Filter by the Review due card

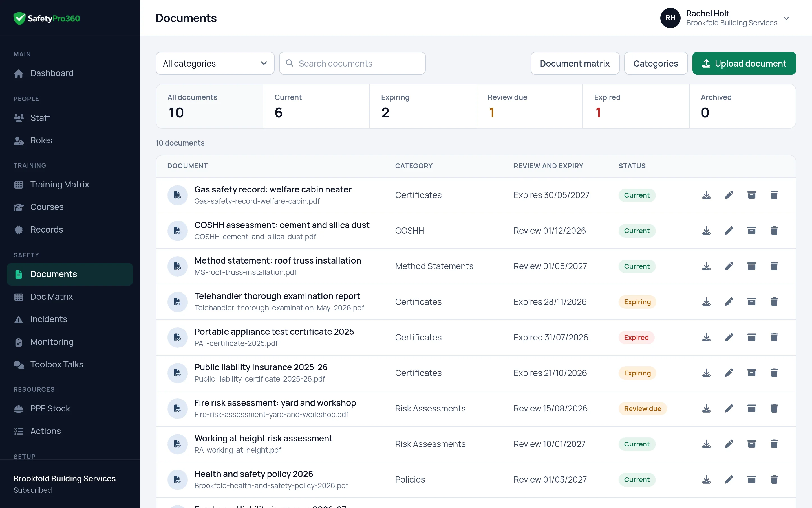pos(529,106)
